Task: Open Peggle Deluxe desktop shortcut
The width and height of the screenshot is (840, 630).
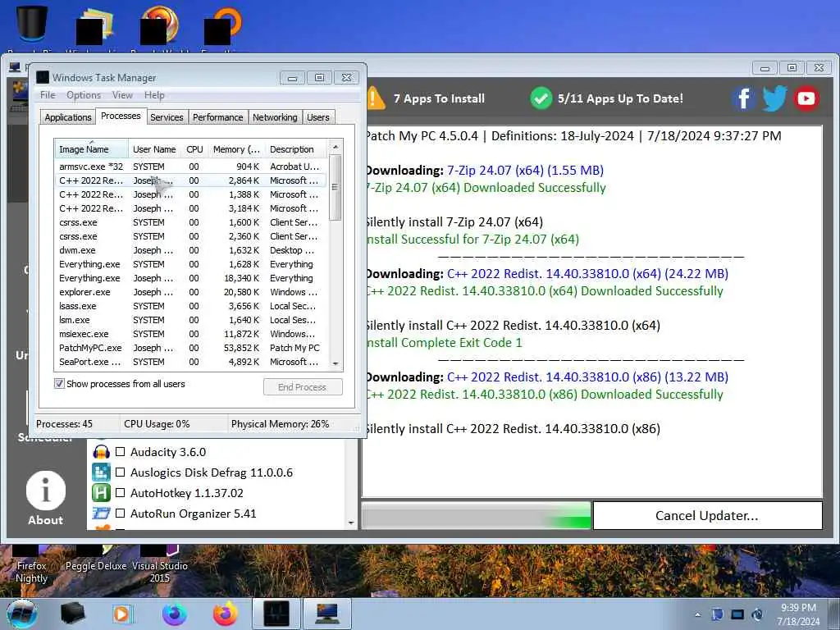Action: pyautogui.click(x=96, y=559)
